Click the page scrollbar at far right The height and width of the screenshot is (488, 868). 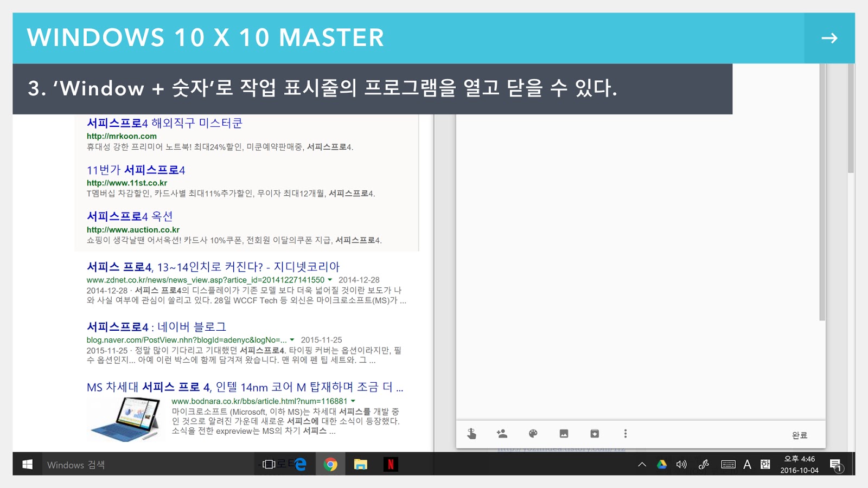[851, 118]
